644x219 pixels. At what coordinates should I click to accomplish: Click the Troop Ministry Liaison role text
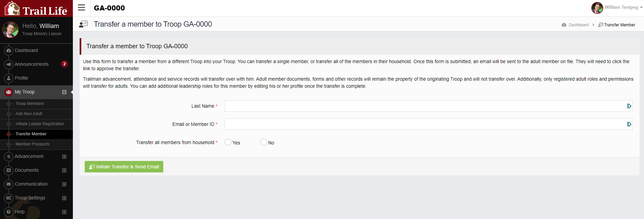pyautogui.click(x=42, y=34)
